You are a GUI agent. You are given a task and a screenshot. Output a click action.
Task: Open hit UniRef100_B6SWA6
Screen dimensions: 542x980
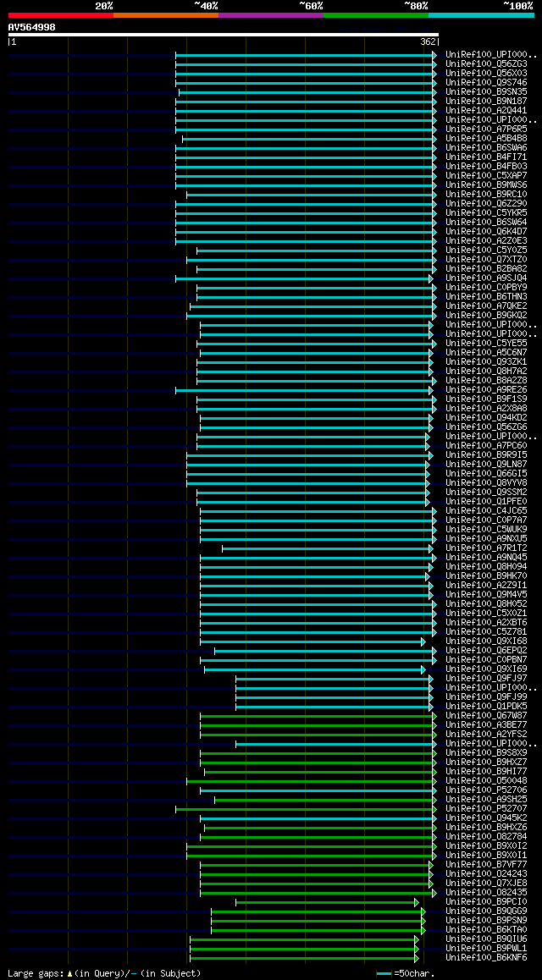486,147
